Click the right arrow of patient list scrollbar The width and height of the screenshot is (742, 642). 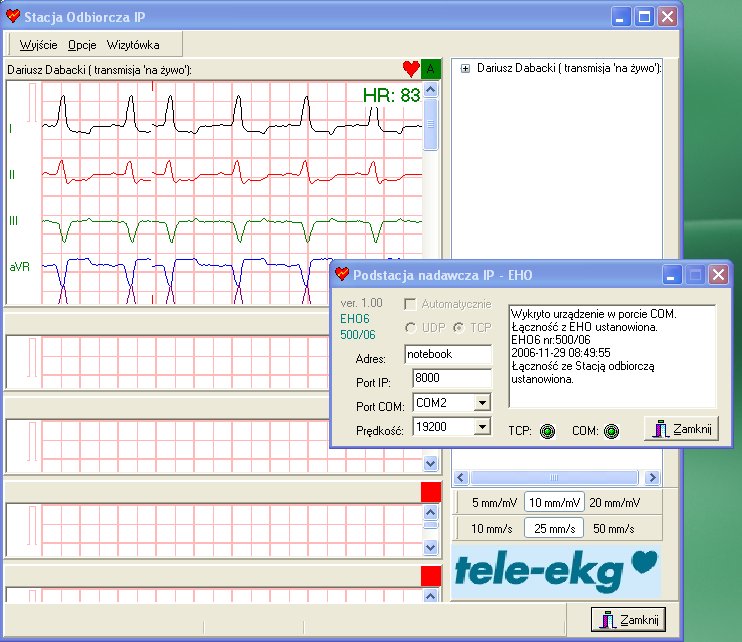pos(652,478)
